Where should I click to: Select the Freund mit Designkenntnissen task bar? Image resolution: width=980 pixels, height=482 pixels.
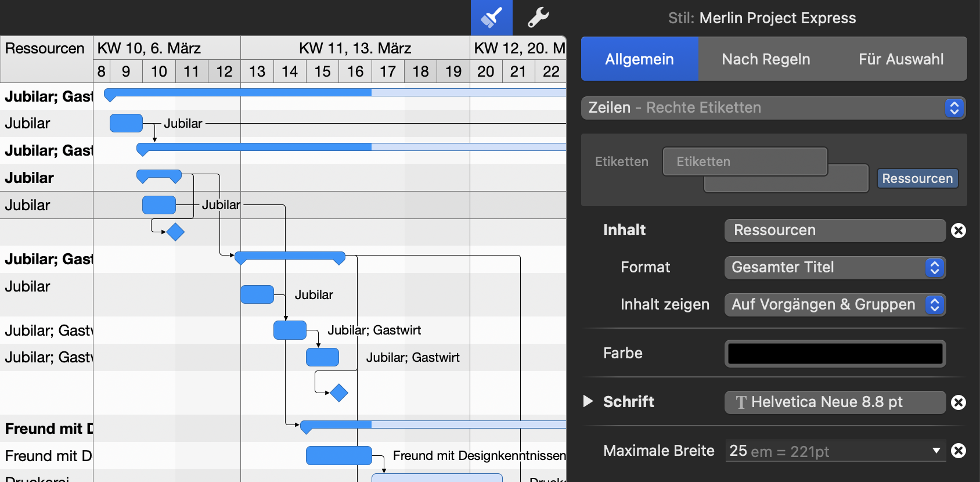(338, 456)
